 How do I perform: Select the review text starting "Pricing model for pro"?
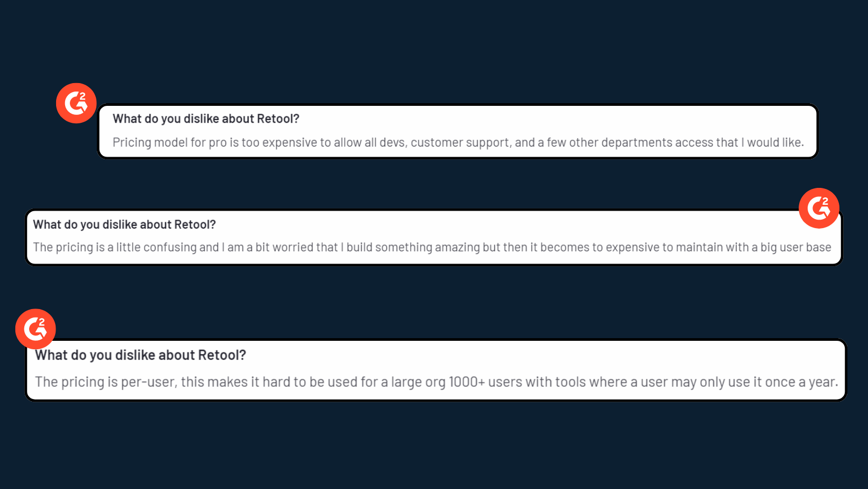click(x=458, y=142)
